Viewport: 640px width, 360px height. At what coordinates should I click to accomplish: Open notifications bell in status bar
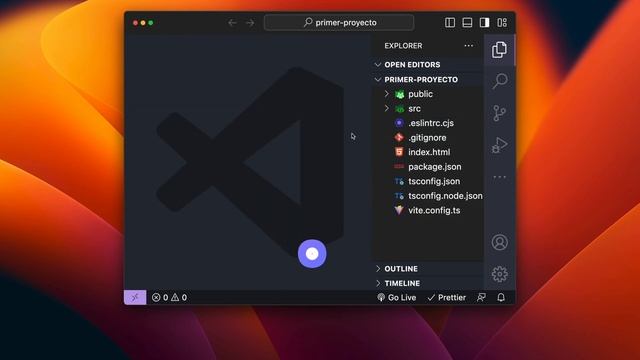[x=501, y=298]
